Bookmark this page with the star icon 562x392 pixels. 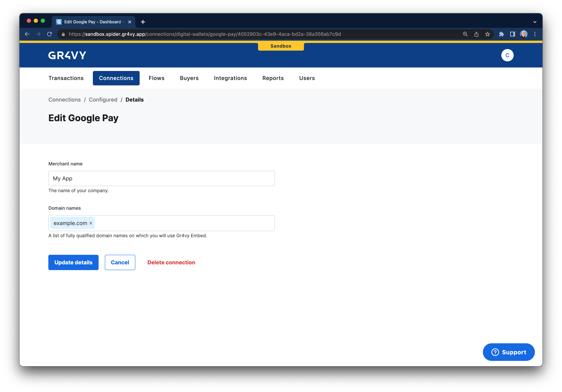point(488,34)
